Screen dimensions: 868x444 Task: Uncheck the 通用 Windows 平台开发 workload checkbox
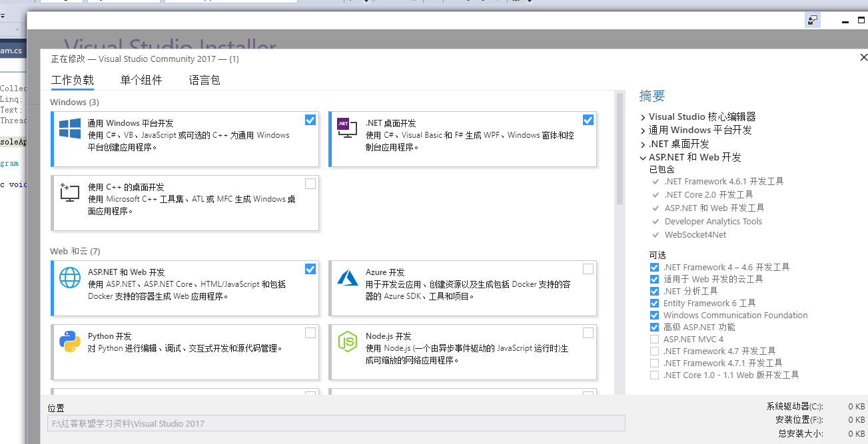(310, 120)
